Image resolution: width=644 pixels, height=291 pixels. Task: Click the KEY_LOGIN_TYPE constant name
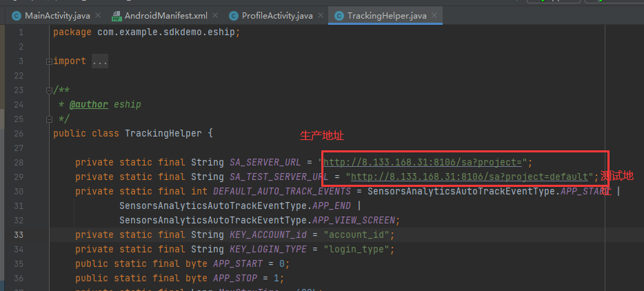tap(268, 249)
